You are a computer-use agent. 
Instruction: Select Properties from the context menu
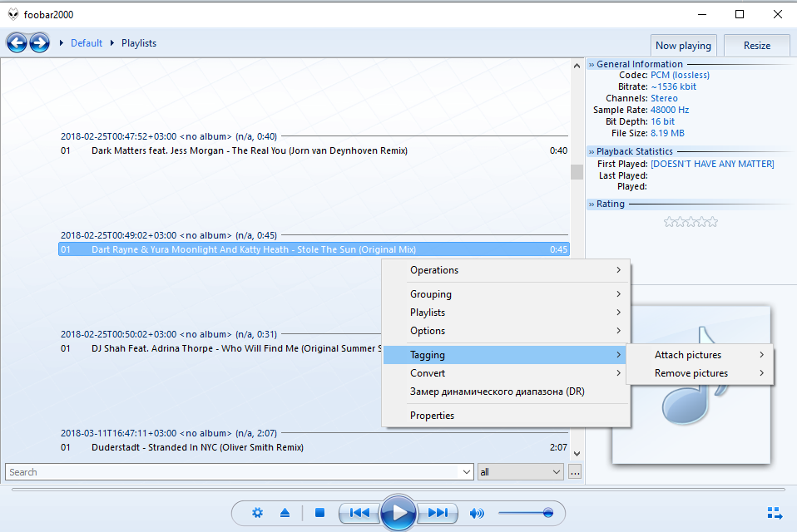432,416
